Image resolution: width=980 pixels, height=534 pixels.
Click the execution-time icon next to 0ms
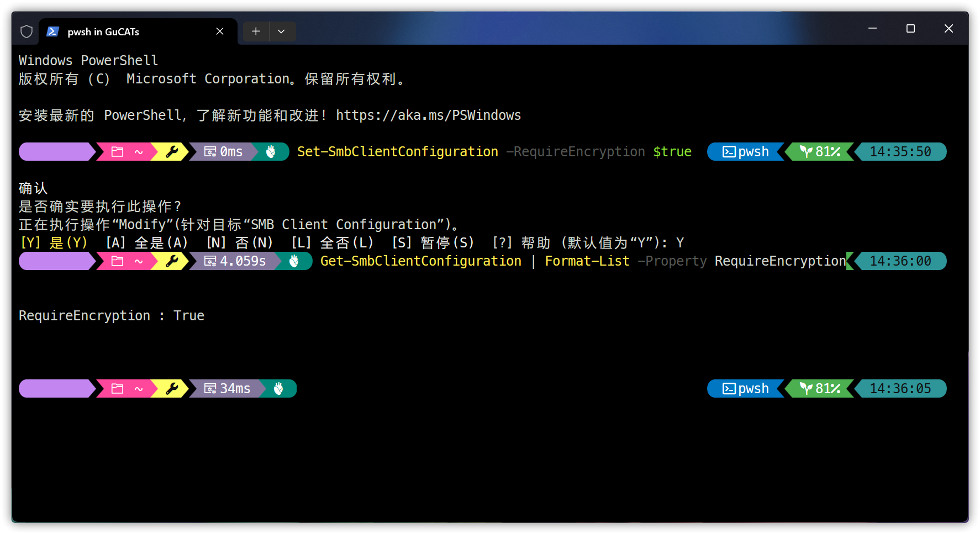(210, 151)
